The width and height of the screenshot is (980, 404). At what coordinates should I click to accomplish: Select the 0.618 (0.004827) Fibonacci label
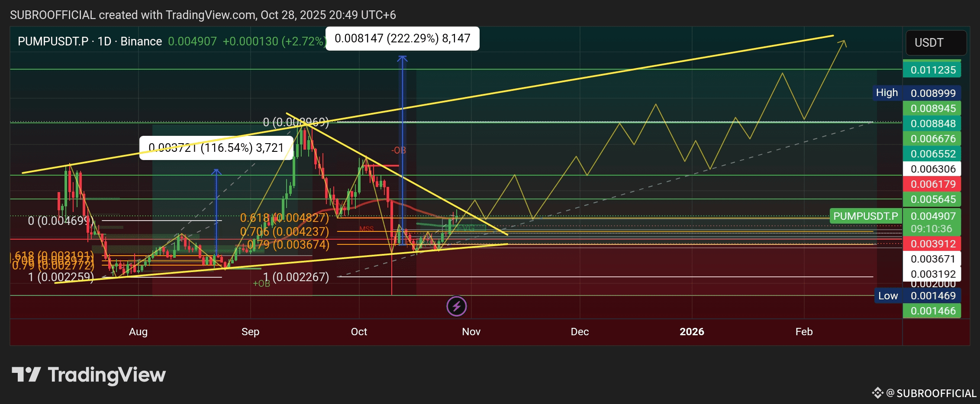click(284, 218)
